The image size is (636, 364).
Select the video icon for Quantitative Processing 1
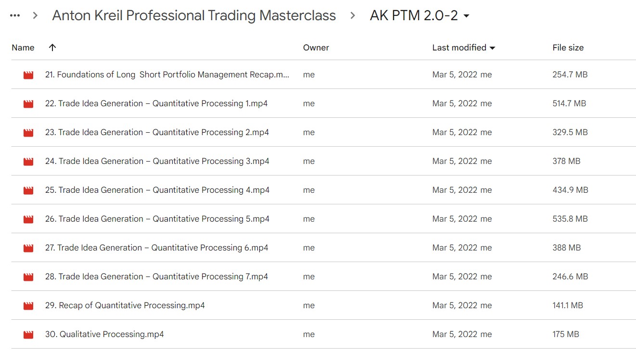[28, 103]
